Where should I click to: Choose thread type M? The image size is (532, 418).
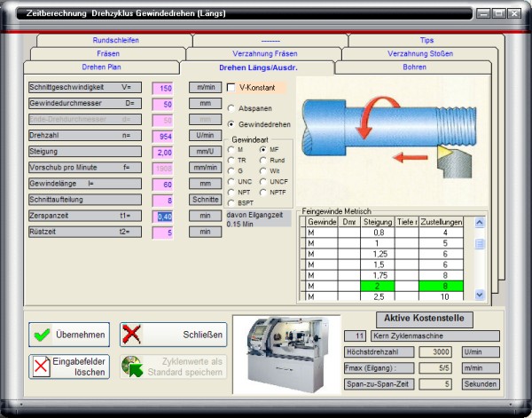point(231,149)
